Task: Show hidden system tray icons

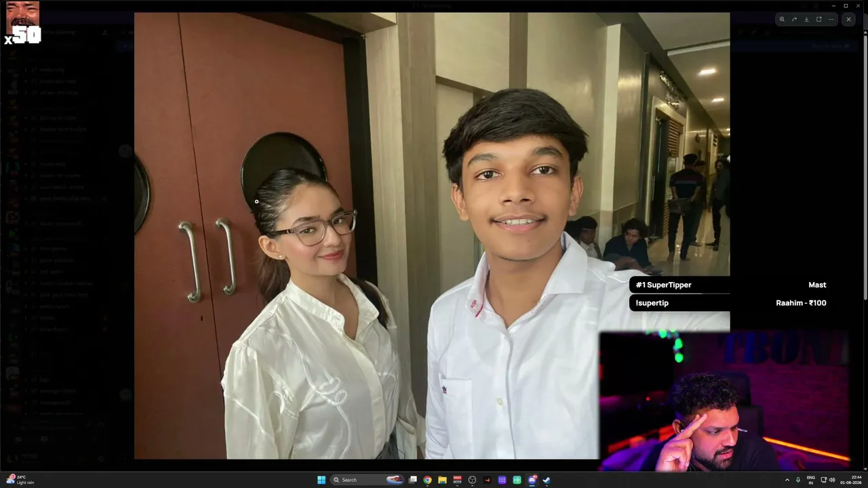Action: (787, 480)
